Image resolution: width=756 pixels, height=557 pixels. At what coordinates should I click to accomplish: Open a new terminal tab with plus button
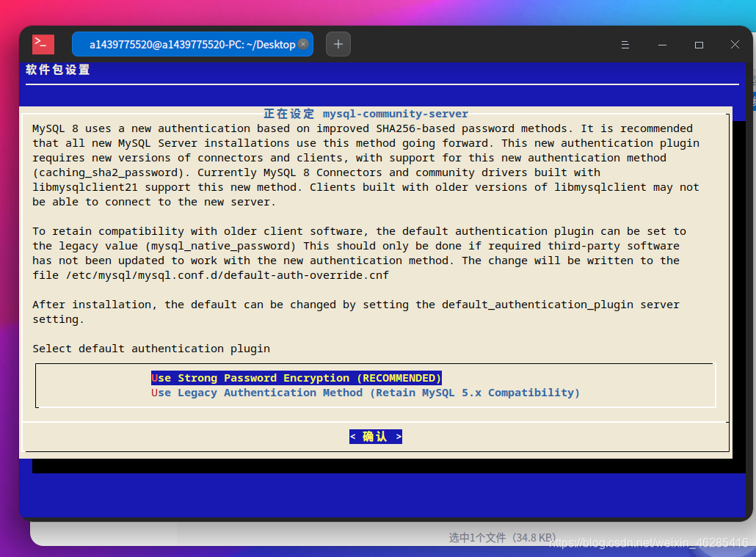click(x=338, y=44)
